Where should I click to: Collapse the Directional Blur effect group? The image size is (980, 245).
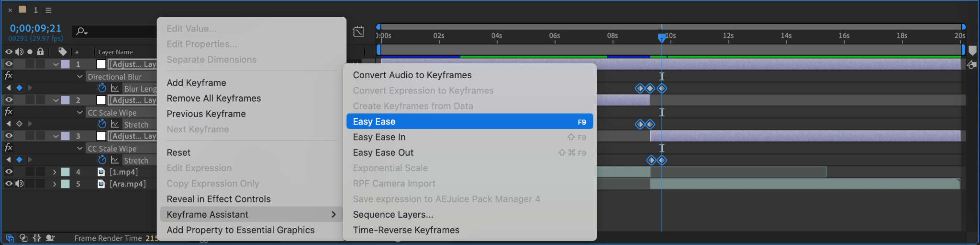tap(80, 77)
